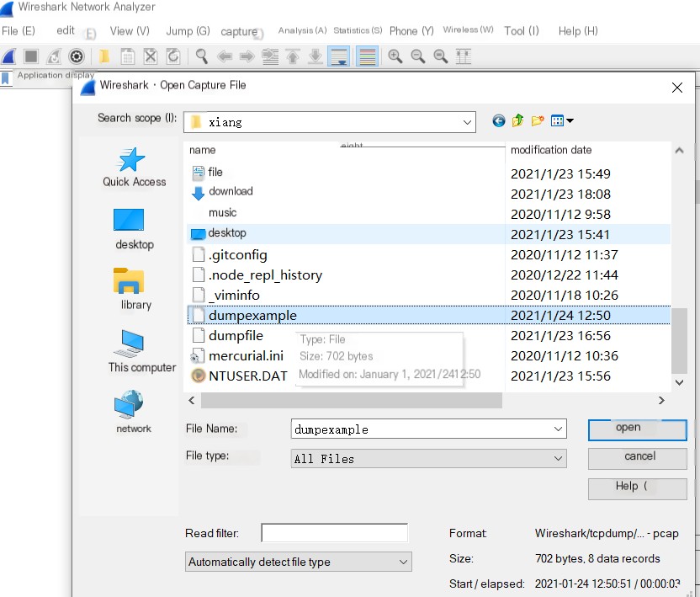Screen dimensions: 700x597
Task: Click the zoom in toolbar icon
Action: click(395, 56)
